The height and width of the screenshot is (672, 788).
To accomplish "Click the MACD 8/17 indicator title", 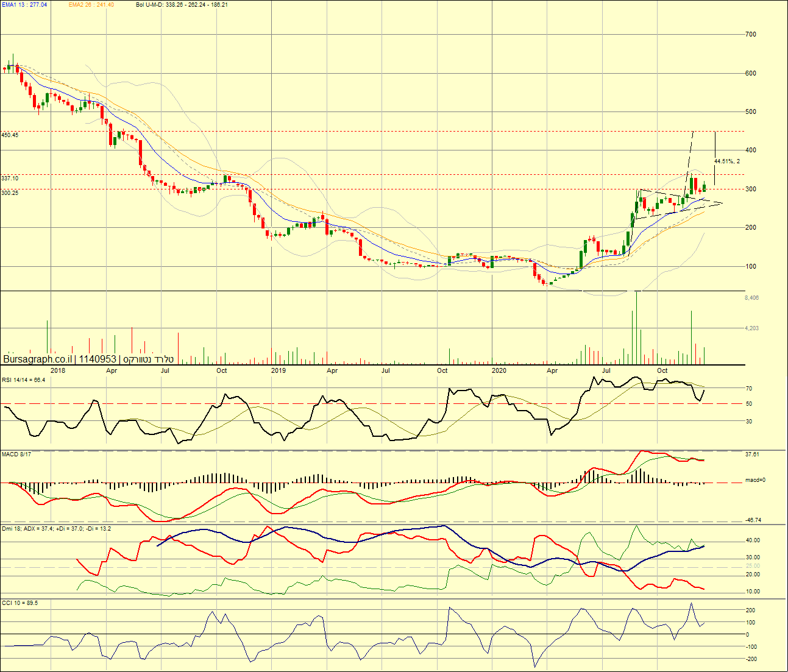I will coord(16,454).
